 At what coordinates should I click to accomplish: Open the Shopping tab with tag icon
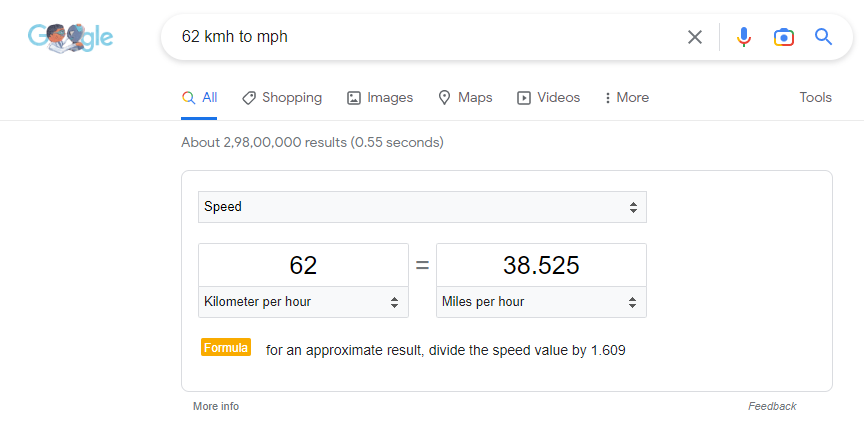[282, 98]
